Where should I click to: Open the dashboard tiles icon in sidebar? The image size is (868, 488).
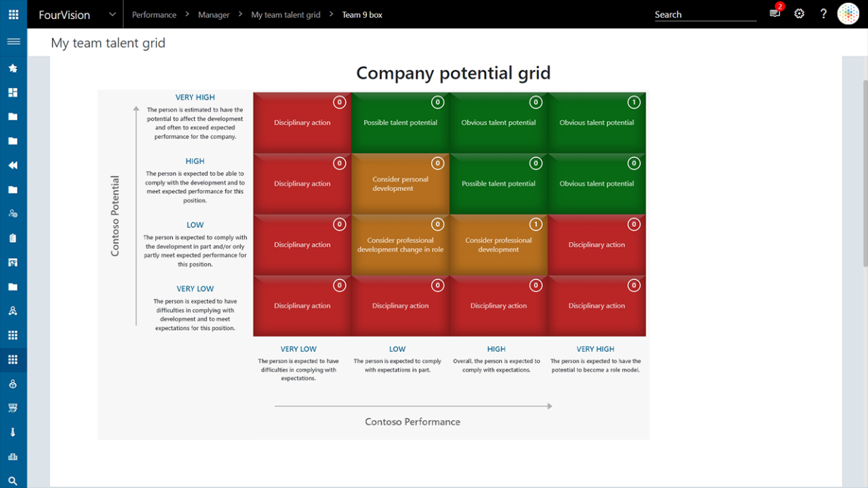tap(13, 92)
